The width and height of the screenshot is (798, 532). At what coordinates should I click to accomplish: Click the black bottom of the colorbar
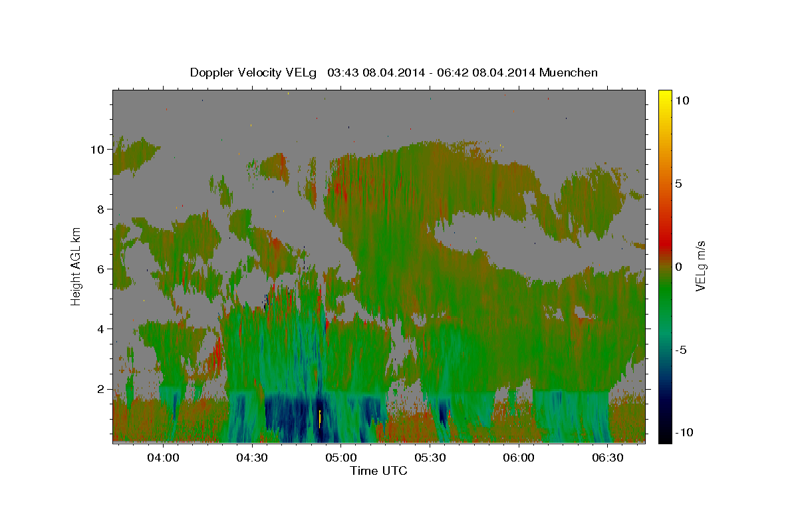point(664,436)
